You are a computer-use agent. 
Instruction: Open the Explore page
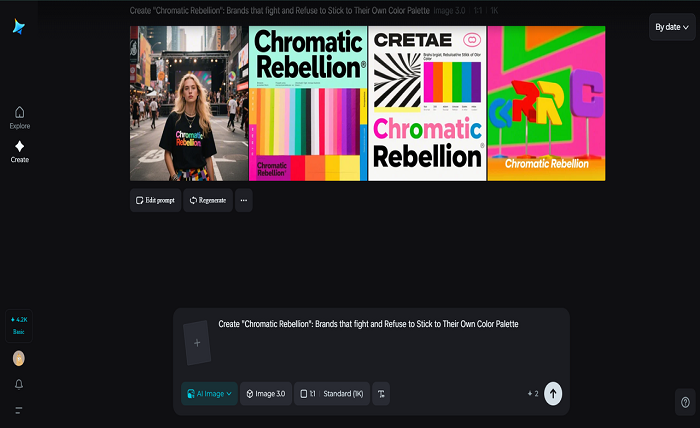click(x=19, y=117)
